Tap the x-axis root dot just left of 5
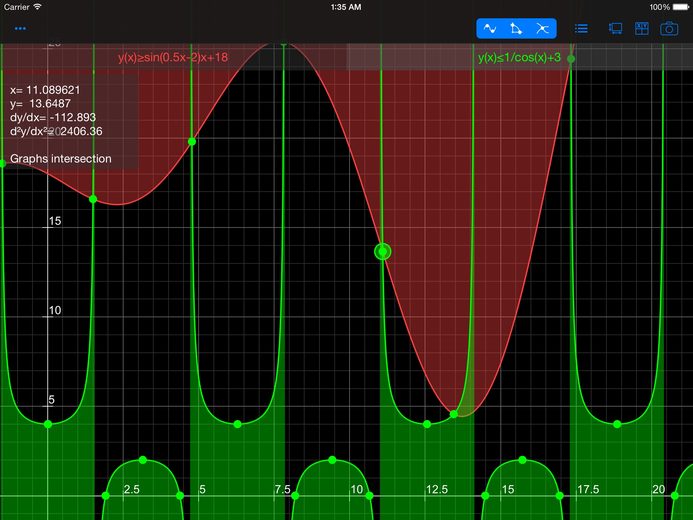 [x=180, y=496]
